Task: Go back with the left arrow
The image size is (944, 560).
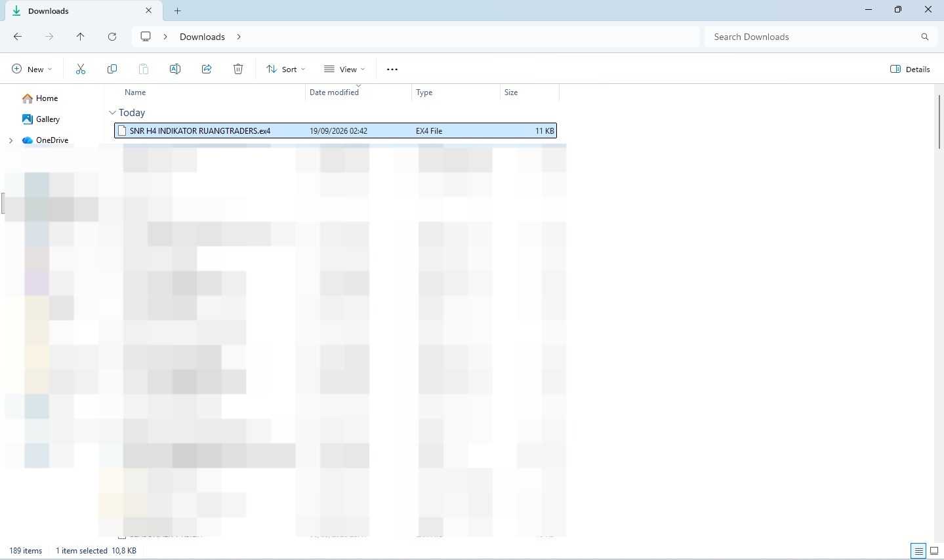Action: tap(18, 37)
